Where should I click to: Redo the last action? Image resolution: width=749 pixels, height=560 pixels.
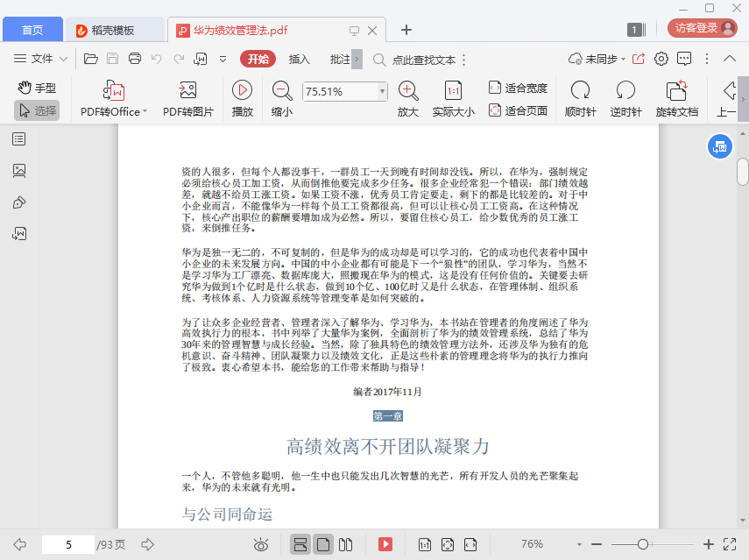pos(179,59)
